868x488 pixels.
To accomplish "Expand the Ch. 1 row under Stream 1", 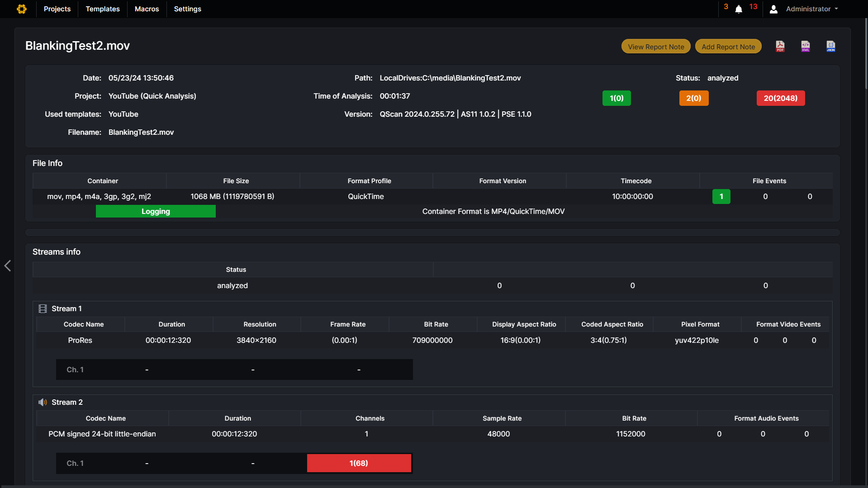I will 75,370.
